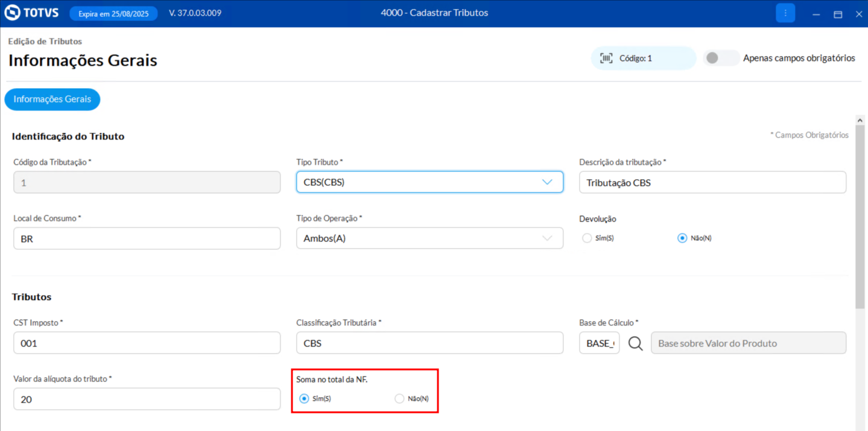Choose Não(N) for Soma no total da NF
Image resolution: width=868 pixels, height=431 pixels.
click(399, 399)
